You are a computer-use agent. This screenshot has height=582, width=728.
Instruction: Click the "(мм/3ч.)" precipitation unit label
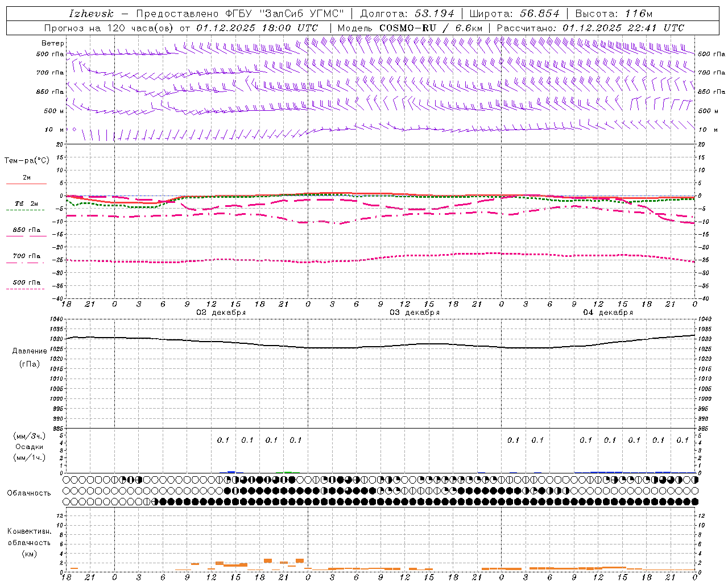(x=30, y=436)
